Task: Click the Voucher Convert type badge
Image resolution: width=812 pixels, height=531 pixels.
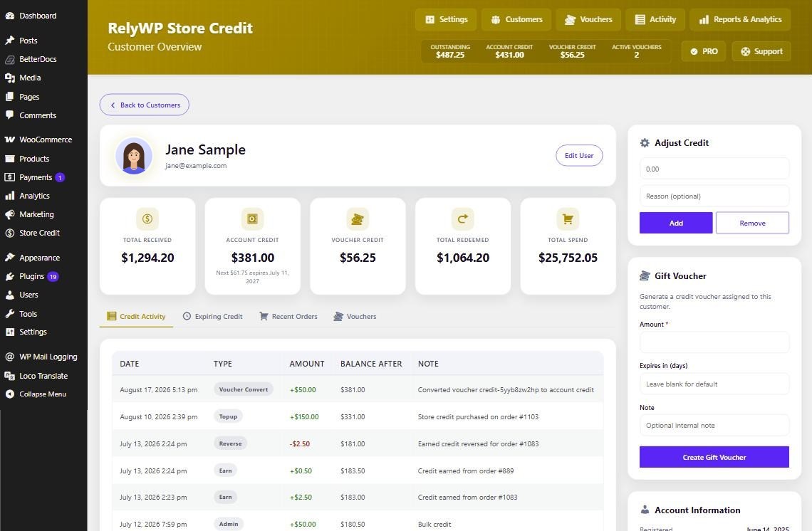Action: pos(244,390)
